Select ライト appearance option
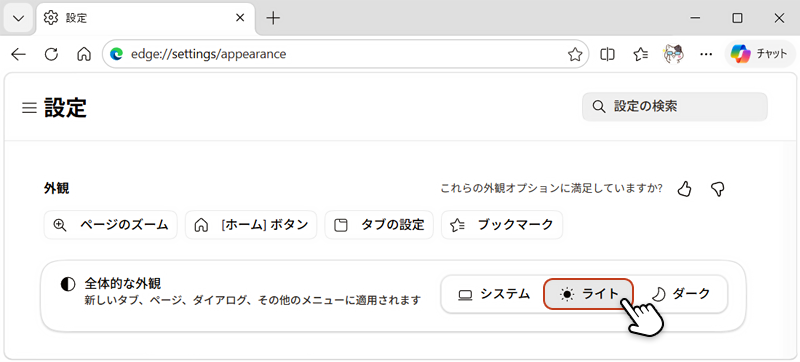The height and width of the screenshot is (362, 800). (589, 294)
